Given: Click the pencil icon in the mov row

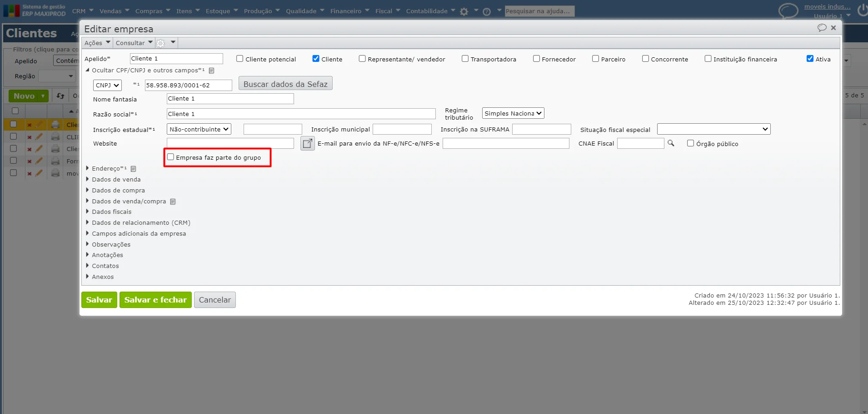Looking at the screenshot, I should tap(39, 173).
